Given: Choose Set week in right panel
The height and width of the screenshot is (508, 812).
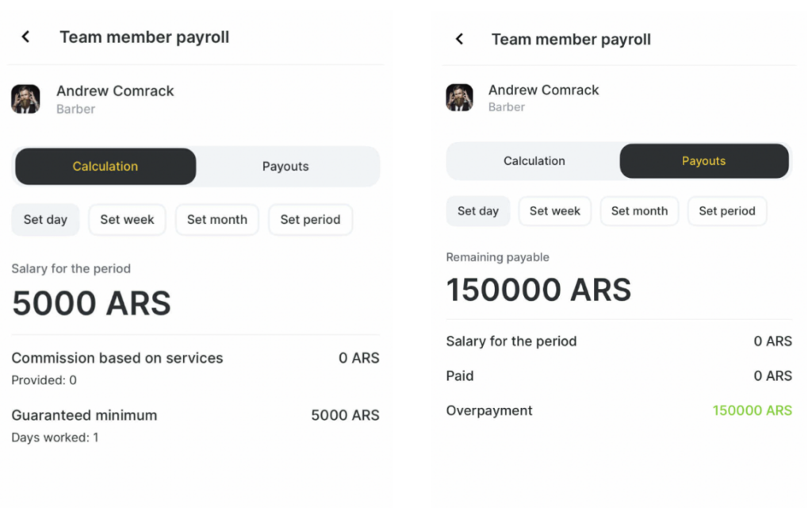Looking at the screenshot, I should tap(554, 211).
